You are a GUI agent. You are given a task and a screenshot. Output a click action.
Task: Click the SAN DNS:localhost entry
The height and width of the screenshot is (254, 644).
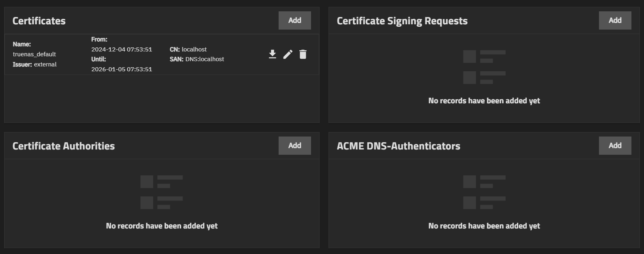pos(197,59)
